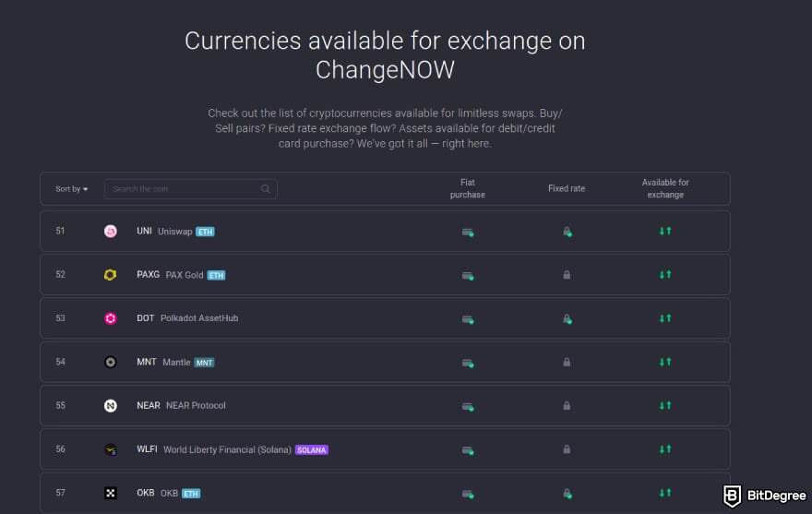The height and width of the screenshot is (514, 812).
Task: Click the exchange arrows icon for DOT
Action: coord(665,317)
